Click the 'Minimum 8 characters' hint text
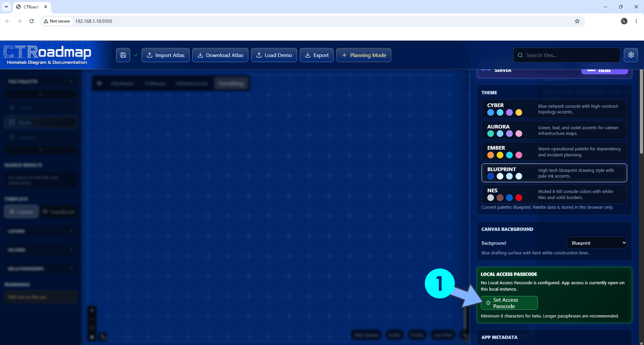The image size is (644, 345). click(550, 316)
